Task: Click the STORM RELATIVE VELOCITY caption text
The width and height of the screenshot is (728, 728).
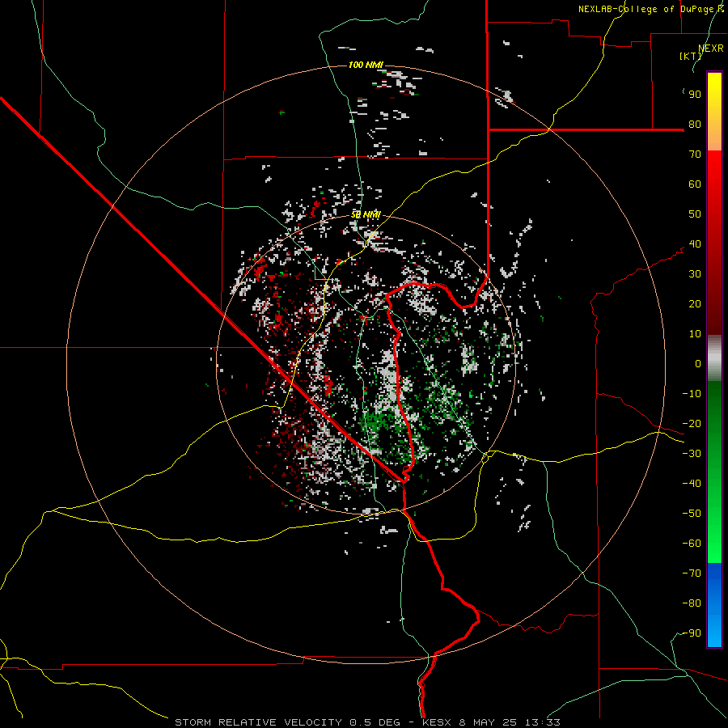Action: [259, 722]
